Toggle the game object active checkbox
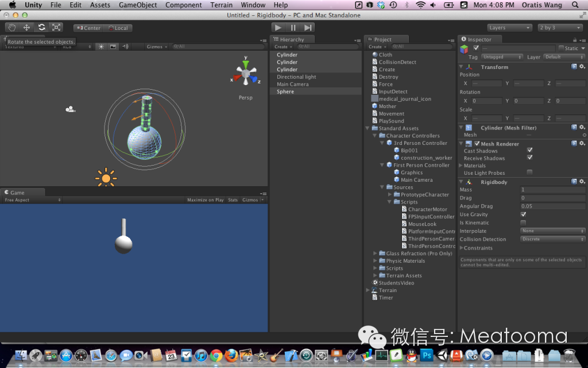 tap(476, 48)
